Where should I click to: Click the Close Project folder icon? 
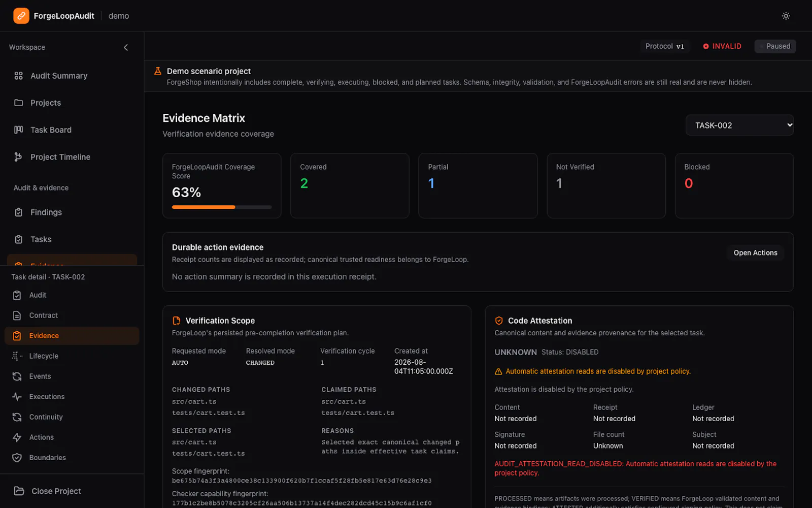(x=19, y=491)
